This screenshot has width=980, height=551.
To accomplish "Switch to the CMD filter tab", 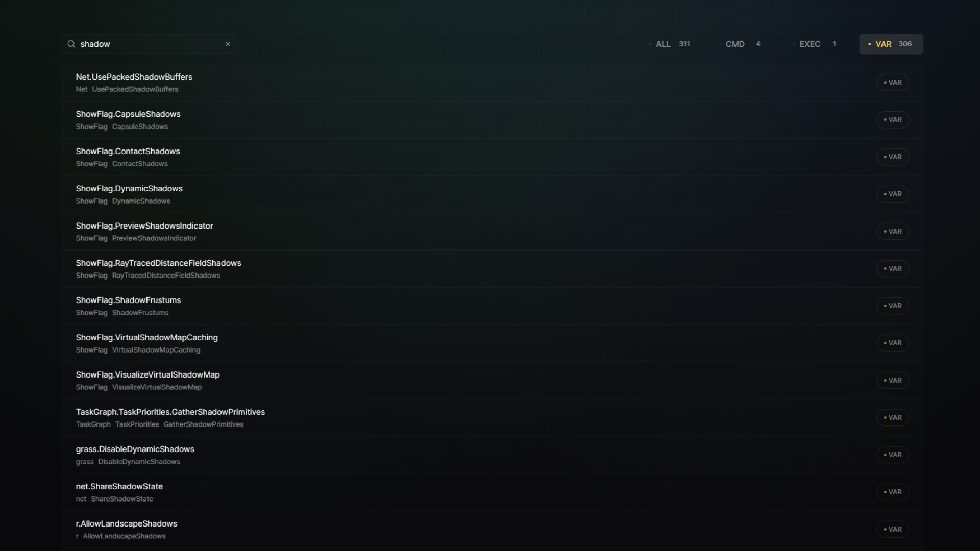I will click(x=742, y=44).
